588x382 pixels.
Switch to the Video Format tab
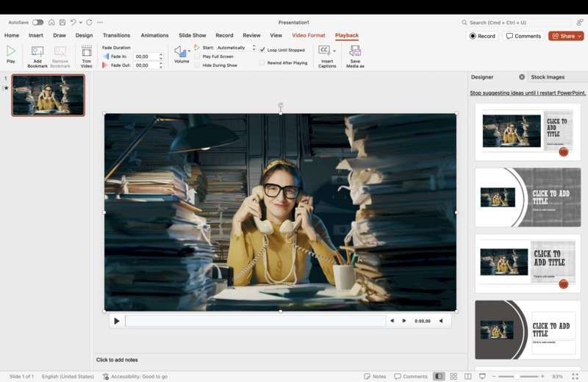pos(309,35)
